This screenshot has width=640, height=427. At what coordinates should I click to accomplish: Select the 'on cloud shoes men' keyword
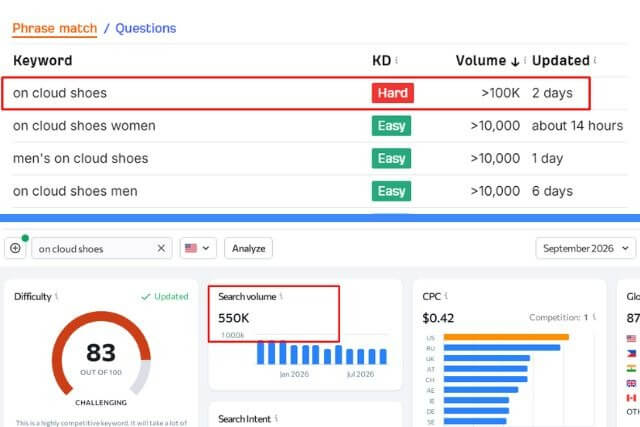click(x=75, y=191)
